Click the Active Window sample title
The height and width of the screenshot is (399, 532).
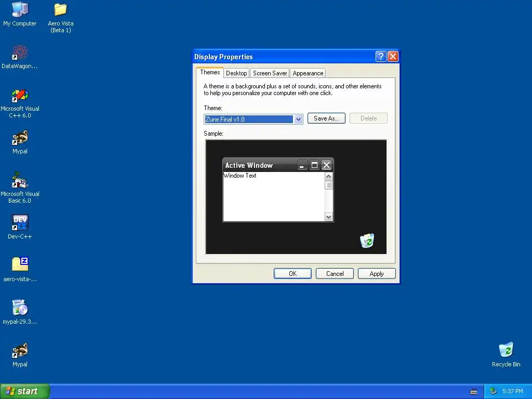click(x=249, y=165)
